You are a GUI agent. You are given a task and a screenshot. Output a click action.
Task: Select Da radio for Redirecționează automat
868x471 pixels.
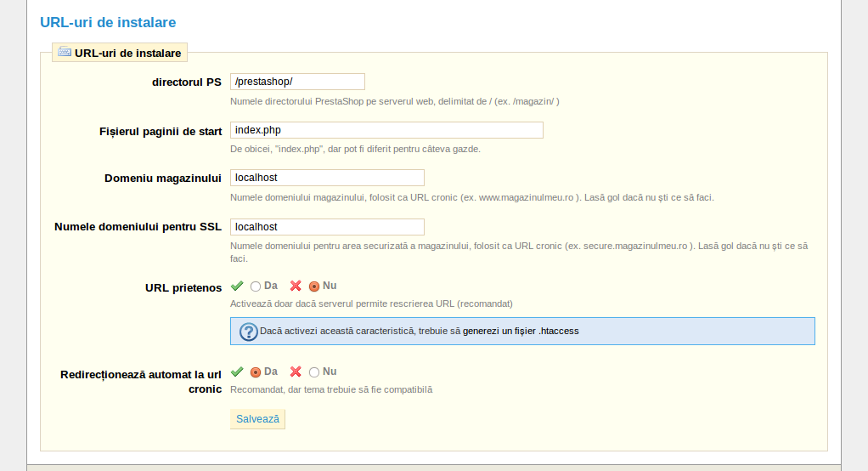255,372
